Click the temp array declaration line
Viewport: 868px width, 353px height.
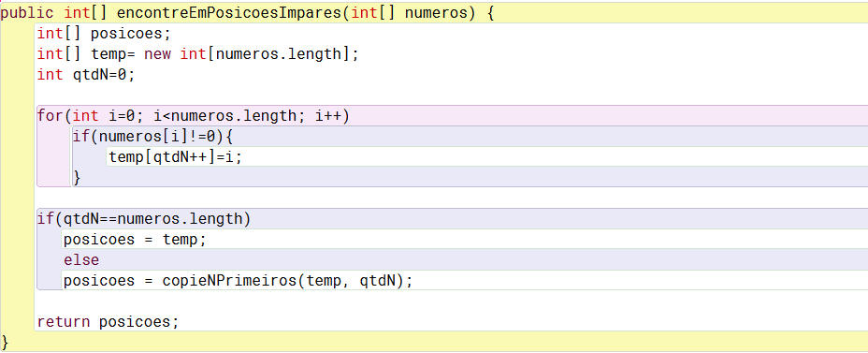click(x=198, y=54)
